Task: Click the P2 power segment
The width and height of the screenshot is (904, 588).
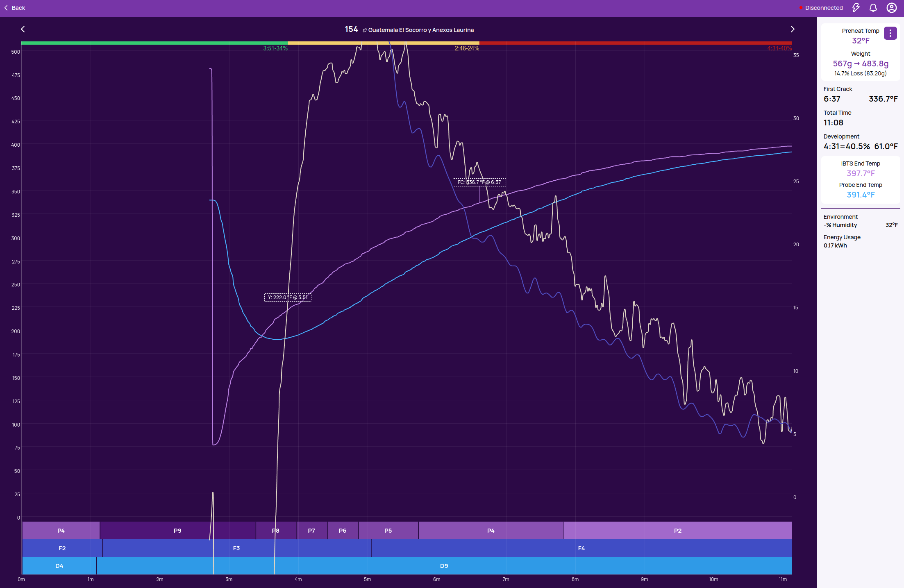Action: (x=678, y=531)
